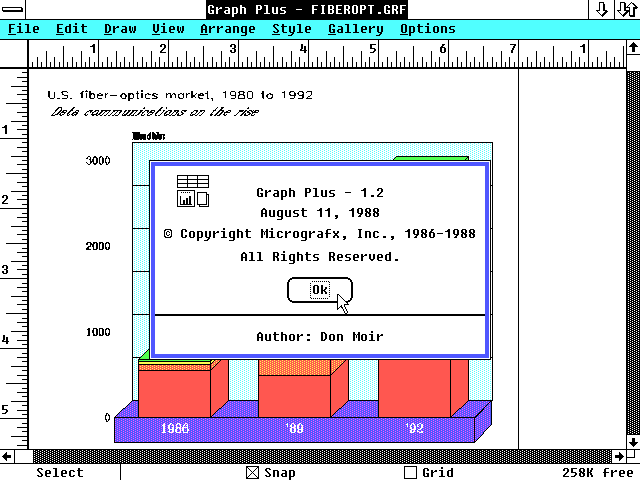Screen dimensions: 640x480
Task: Click the title bar 'Graph Plus - FIBEROPT.GRF'
Action: [307, 9]
